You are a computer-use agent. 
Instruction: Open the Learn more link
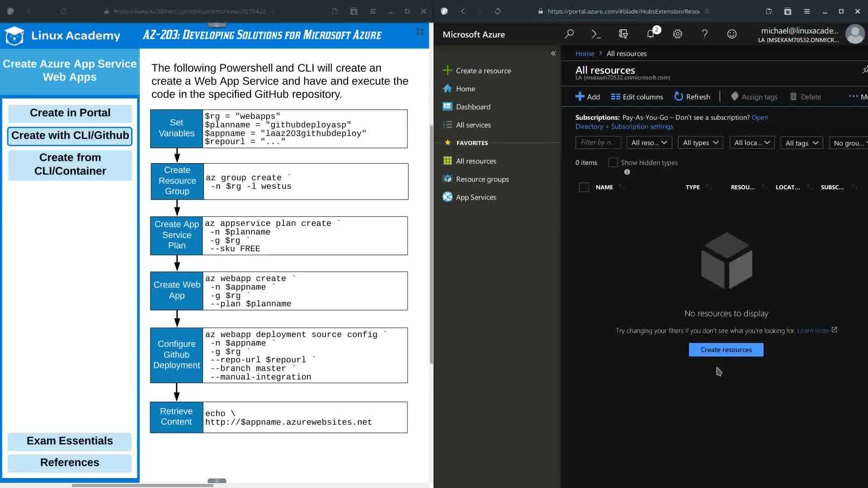tap(813, 331)
